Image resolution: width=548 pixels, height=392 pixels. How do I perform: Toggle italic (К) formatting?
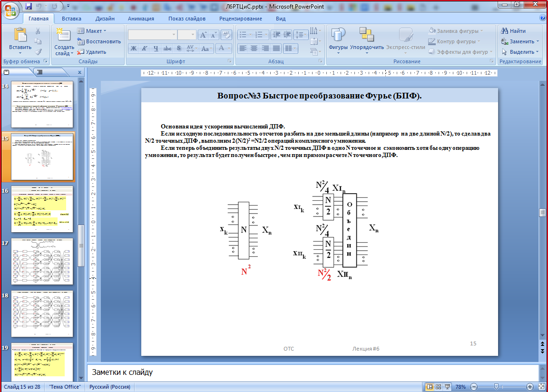(x=145, y=49)
